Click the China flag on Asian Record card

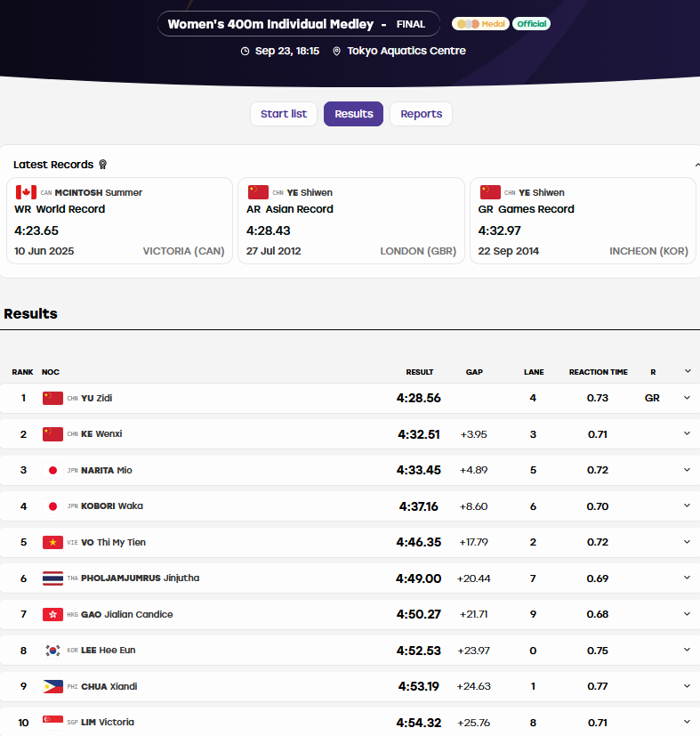tap(258, 192)
